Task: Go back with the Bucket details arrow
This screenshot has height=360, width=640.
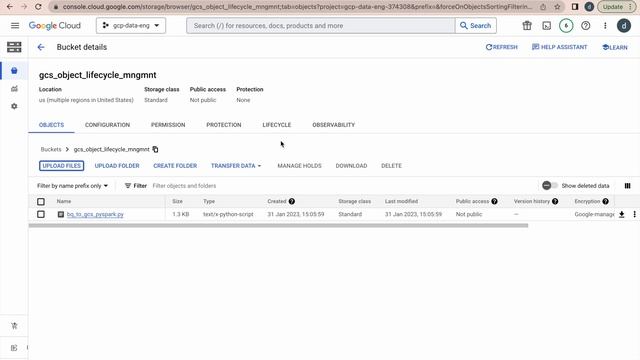Action: click(x=41, y=47)
